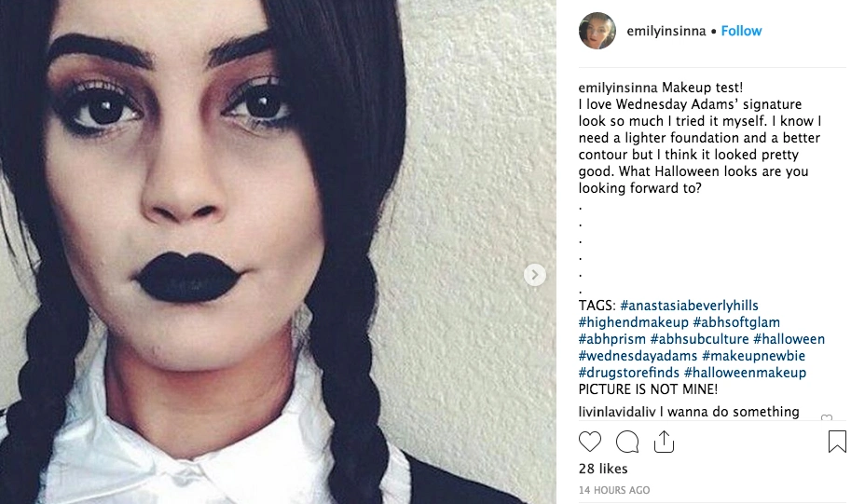The height and width of the screenshot is (504, 851).
Task: Follow the emilyinsinna account
Action: (x=741, y=31)
